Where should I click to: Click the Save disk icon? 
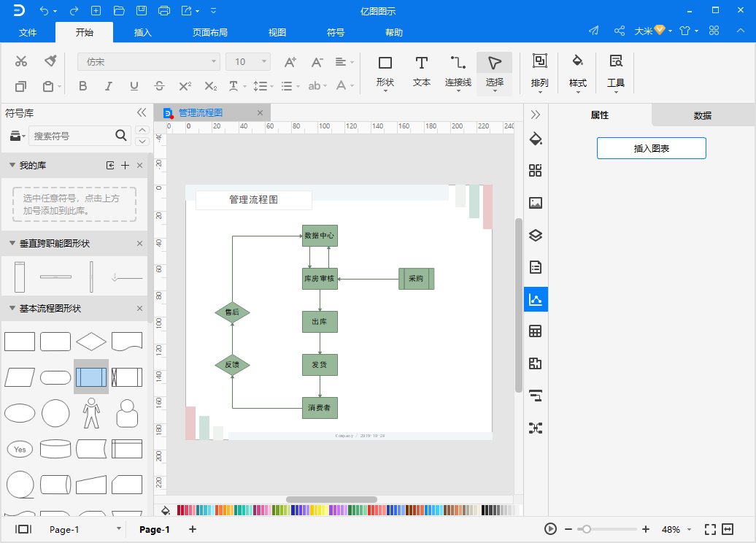point(142,11)
